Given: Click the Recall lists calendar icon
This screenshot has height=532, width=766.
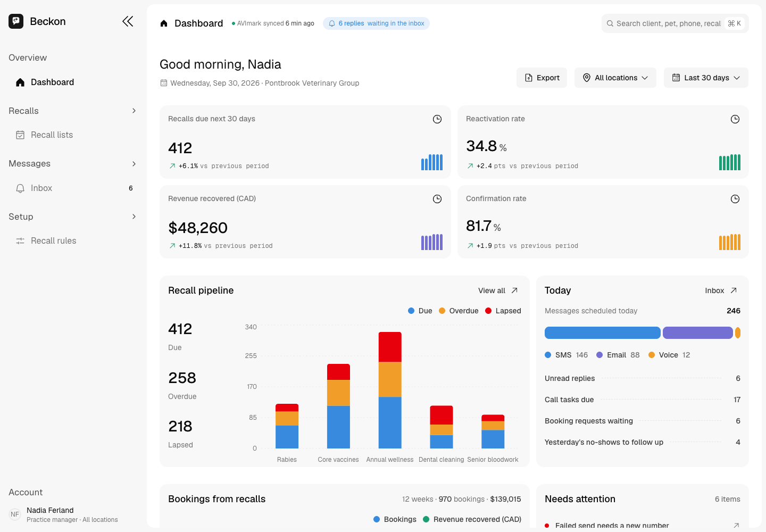Looking at the screenshot, I should pos(20,135).
